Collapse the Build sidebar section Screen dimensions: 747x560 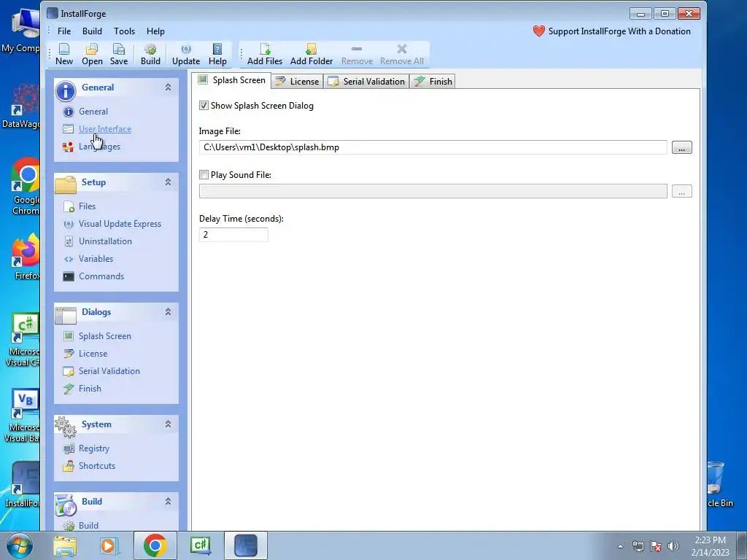click(x=169, y=502)
